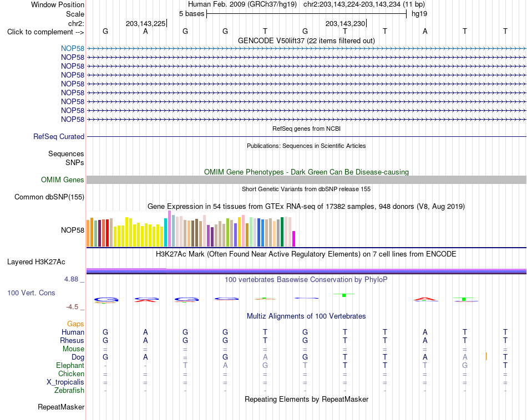The width and height of the screenshot is (527, 420).
Task: Click the OMIM Gene Phenotypes track title
Action: pos(306,172)
